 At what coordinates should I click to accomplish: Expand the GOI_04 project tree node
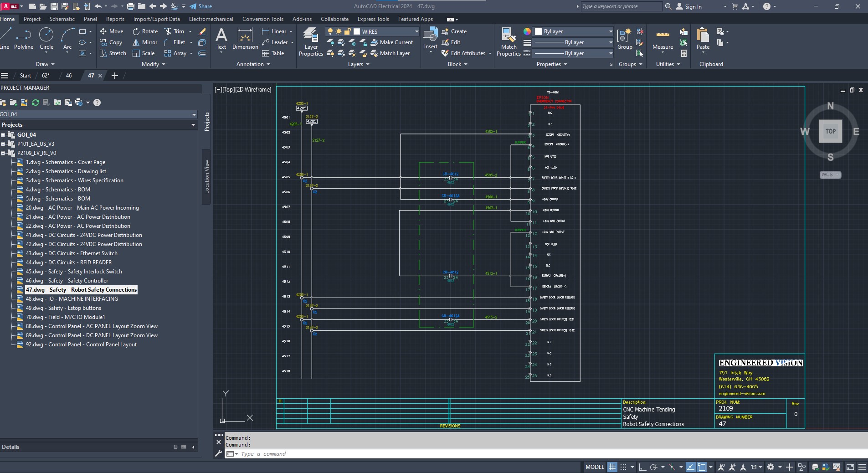(x=3, y=135)
